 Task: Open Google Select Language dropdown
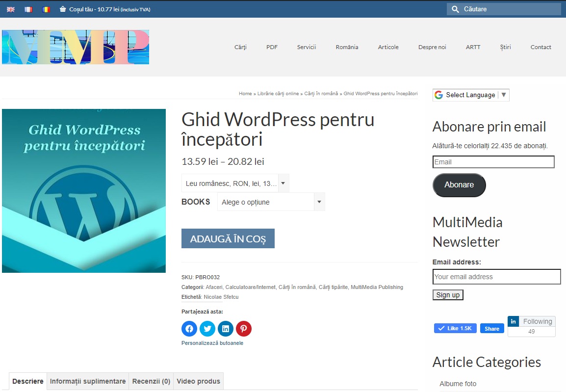(x=471, y=95)
